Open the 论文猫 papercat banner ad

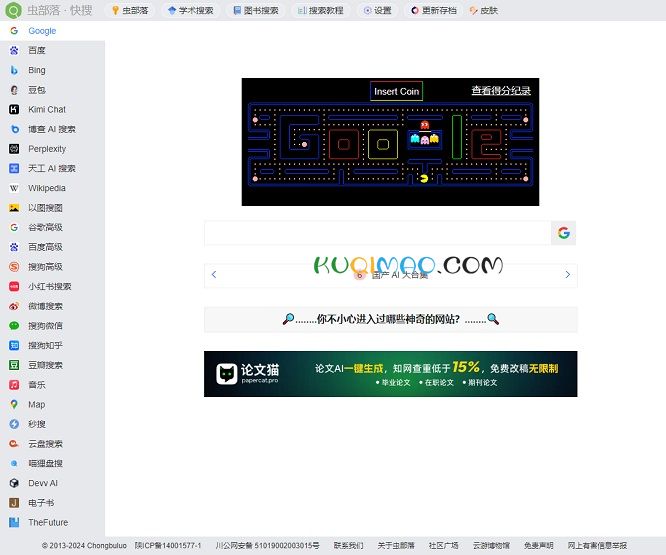click(x=390, y=374)
